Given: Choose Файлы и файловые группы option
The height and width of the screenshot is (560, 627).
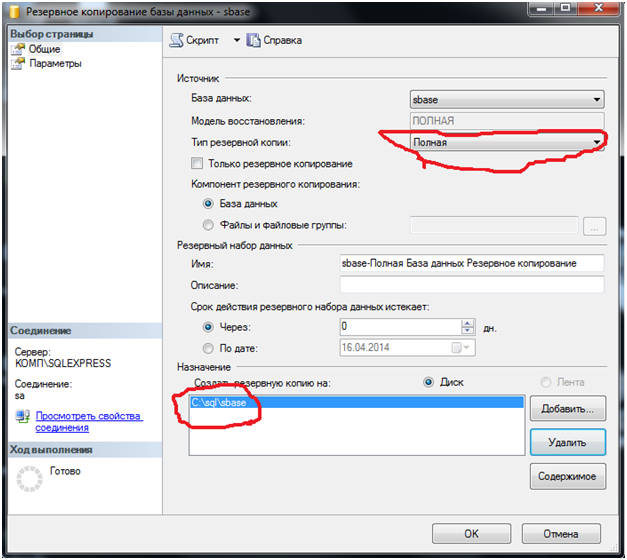Looking at the screenshot, I should [x=208, y=225].
